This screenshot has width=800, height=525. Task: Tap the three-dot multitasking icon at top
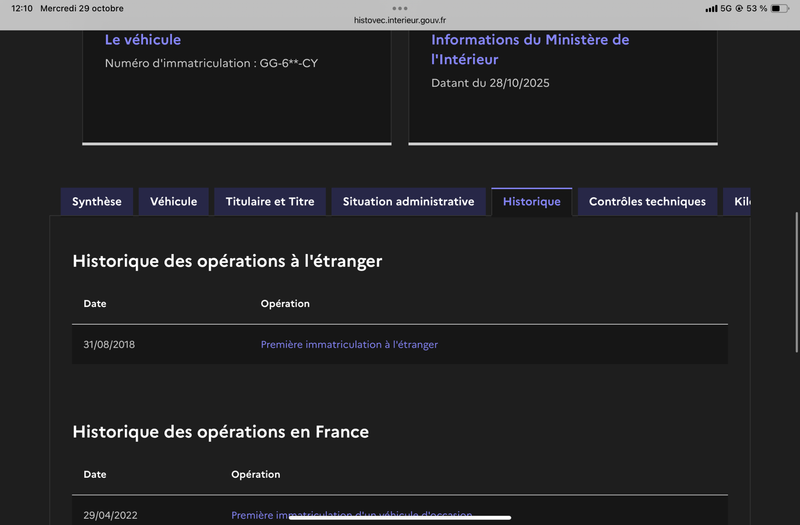pos(400,8)
